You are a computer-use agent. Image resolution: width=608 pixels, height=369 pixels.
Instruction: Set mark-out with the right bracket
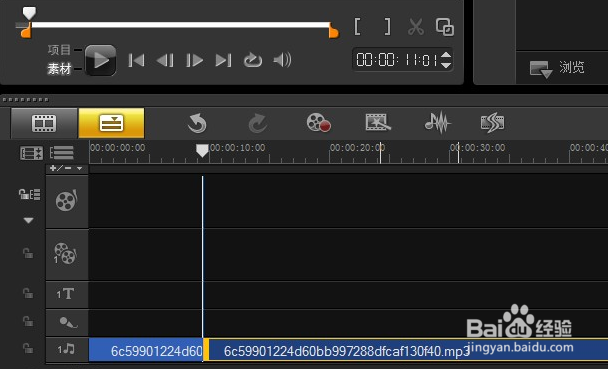click(x=387, y=27)
